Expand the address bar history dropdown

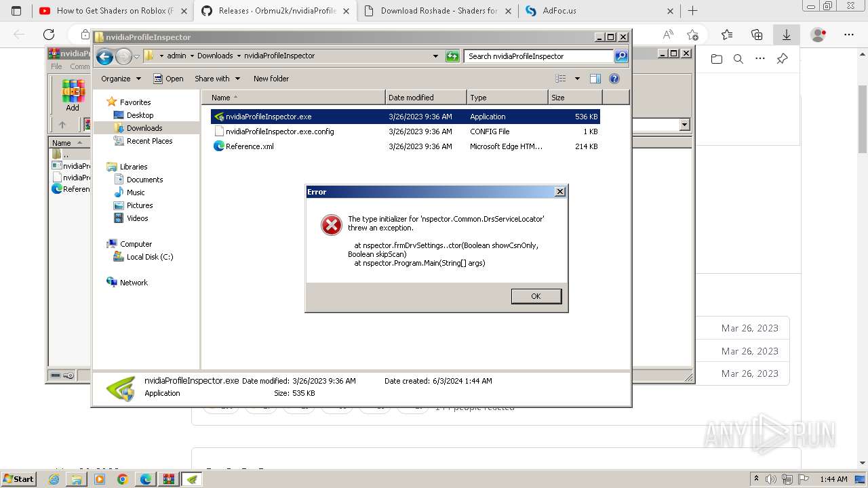point(435,56)
